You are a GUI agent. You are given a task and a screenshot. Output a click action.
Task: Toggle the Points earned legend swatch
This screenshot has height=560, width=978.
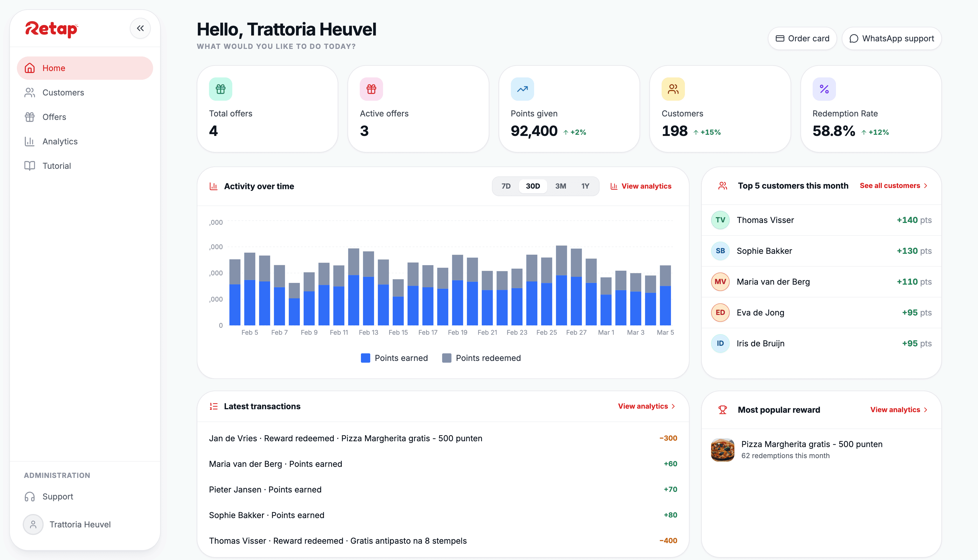[365, 358]
